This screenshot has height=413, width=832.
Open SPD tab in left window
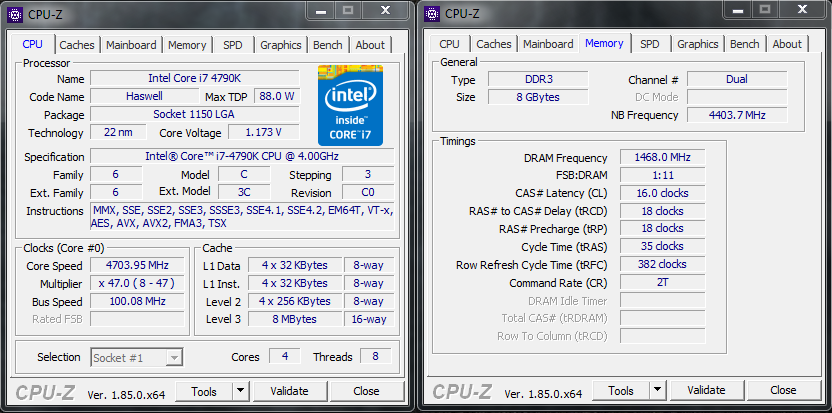(232, 45)
